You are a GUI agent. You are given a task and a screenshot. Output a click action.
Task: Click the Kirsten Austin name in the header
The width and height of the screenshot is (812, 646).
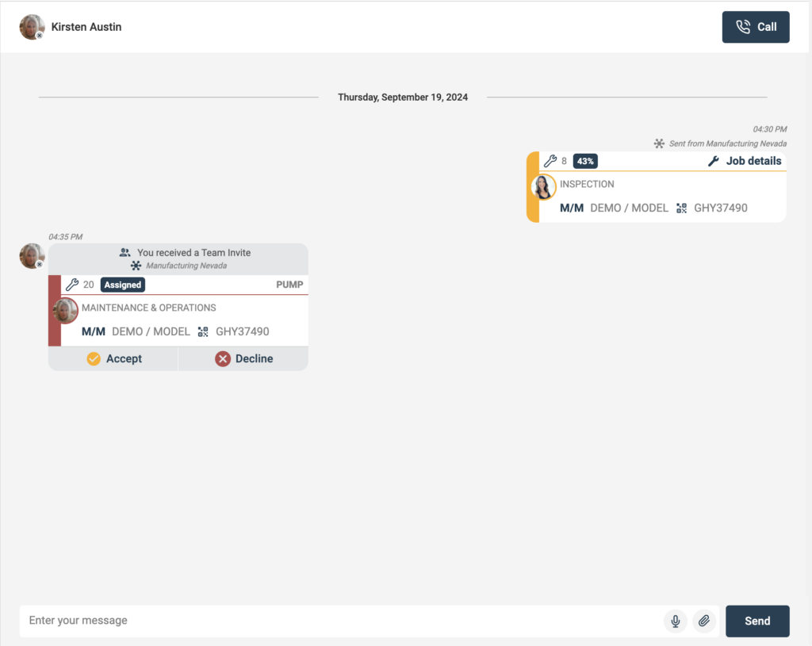click(86, 27)
